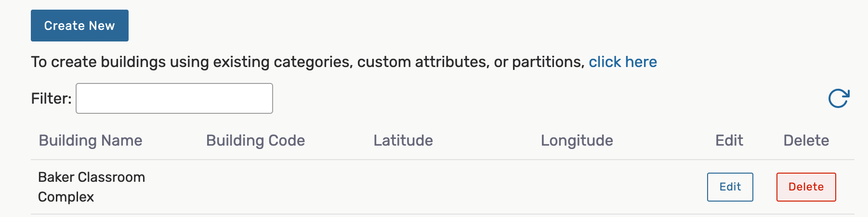This screenshot has width=868, height=217.
Task: Click the empty Longitude cell for Baker
Action: (577, 187)
